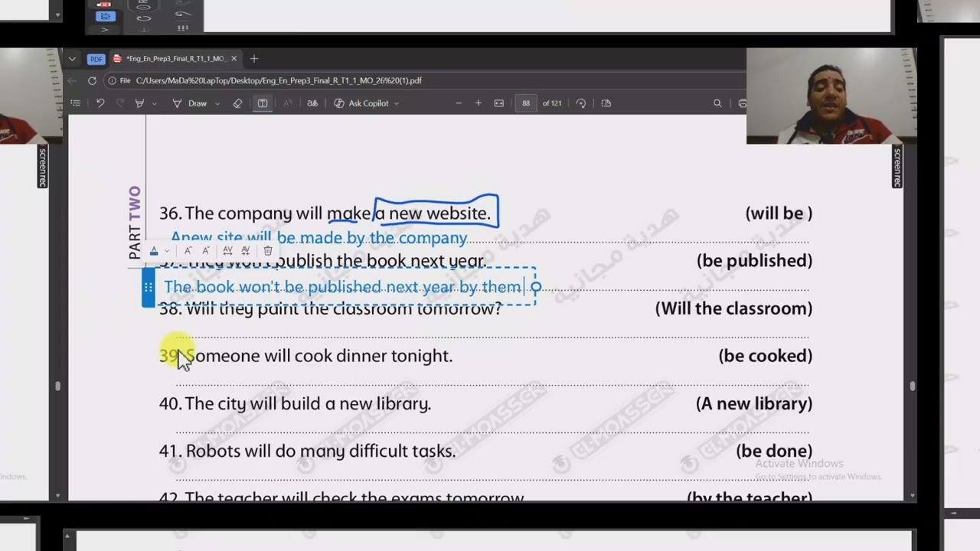Screen dimensions: 980x551
Task: Open the Draw pen options dropdown
Action: (217, 103)
